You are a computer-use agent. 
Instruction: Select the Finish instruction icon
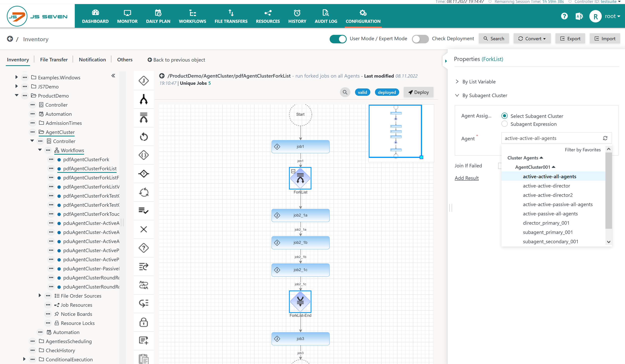[x=144, y=211]
